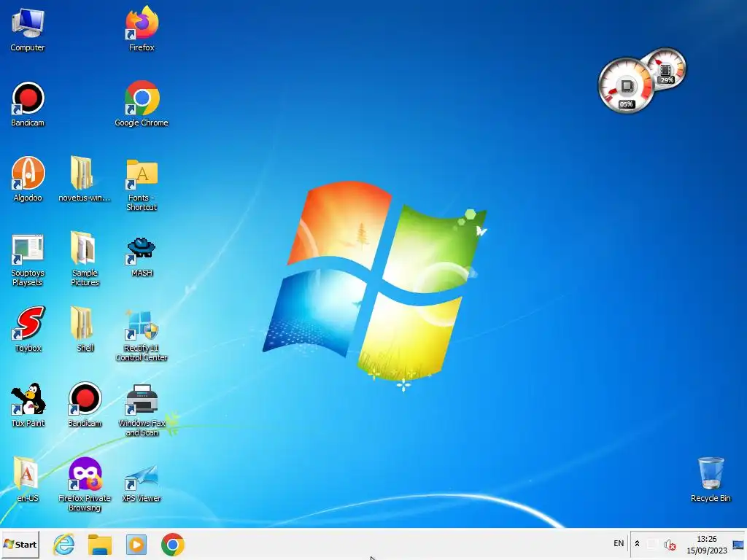This screenshot has height=560, width=747.
Task: Click the CPU usage gauge gadget
Action: (626, 87)
